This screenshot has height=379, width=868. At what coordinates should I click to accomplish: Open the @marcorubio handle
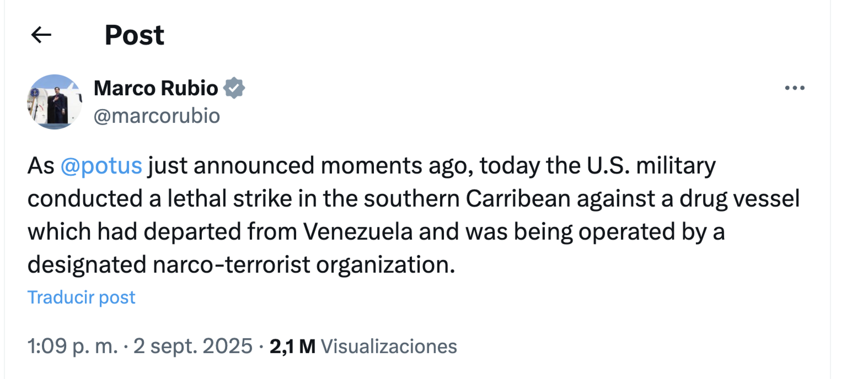tap(157, 116)
